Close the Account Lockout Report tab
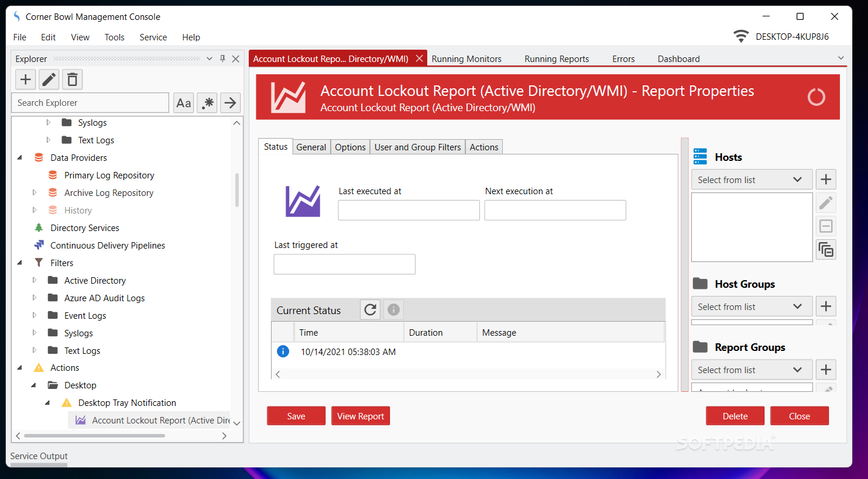868x479 pixels. point(419,58)
